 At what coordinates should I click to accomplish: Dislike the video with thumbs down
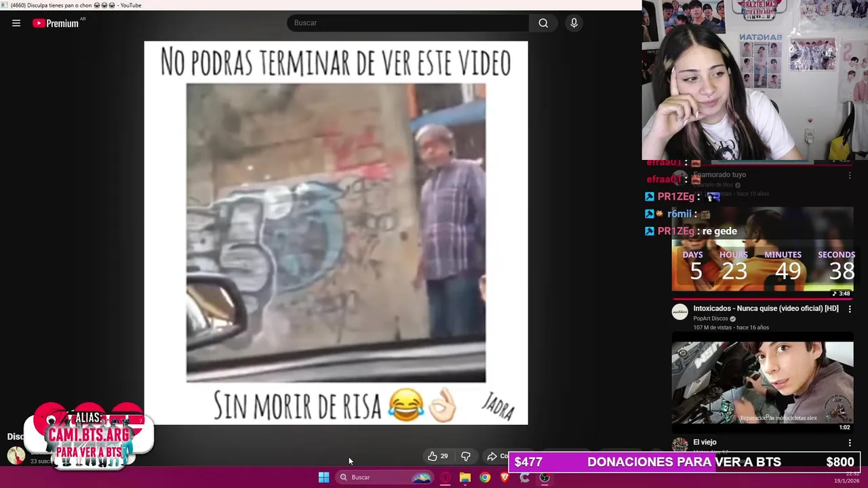466,456
